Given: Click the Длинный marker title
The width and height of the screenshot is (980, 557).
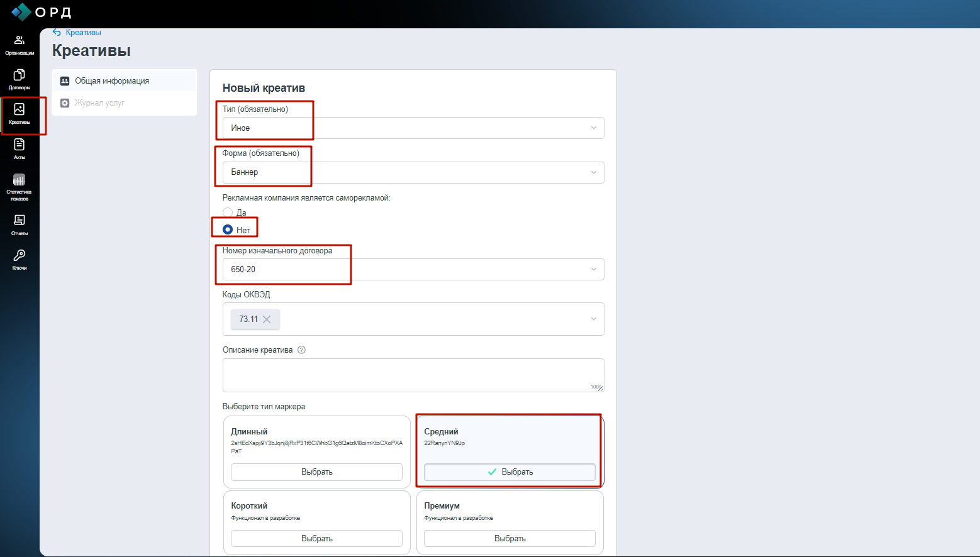Looking at the screenshot, I should 249,432.
